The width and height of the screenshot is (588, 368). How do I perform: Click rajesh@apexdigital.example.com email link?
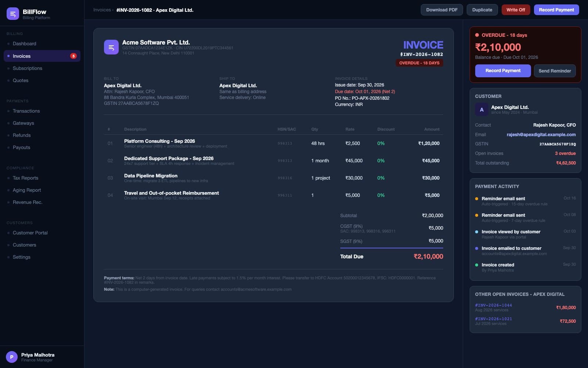(x=541, y=135)
